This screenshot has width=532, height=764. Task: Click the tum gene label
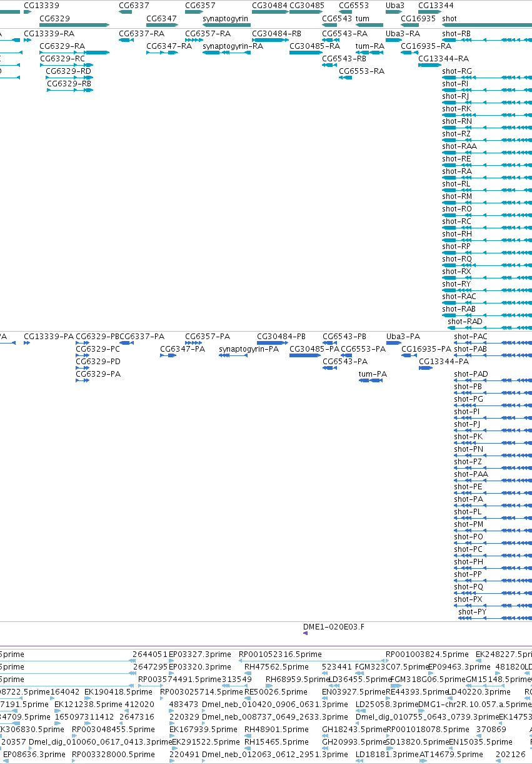pos(362,19)
